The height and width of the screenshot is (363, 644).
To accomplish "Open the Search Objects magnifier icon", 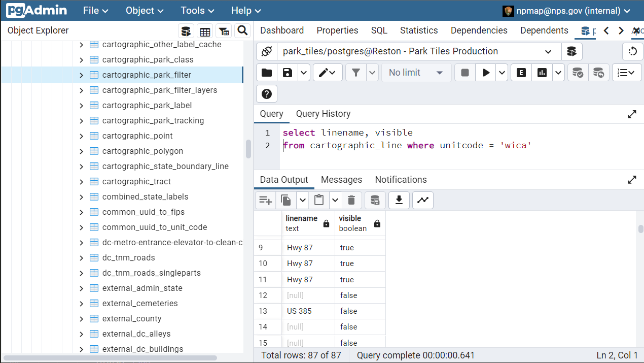I will pos(242,31).
